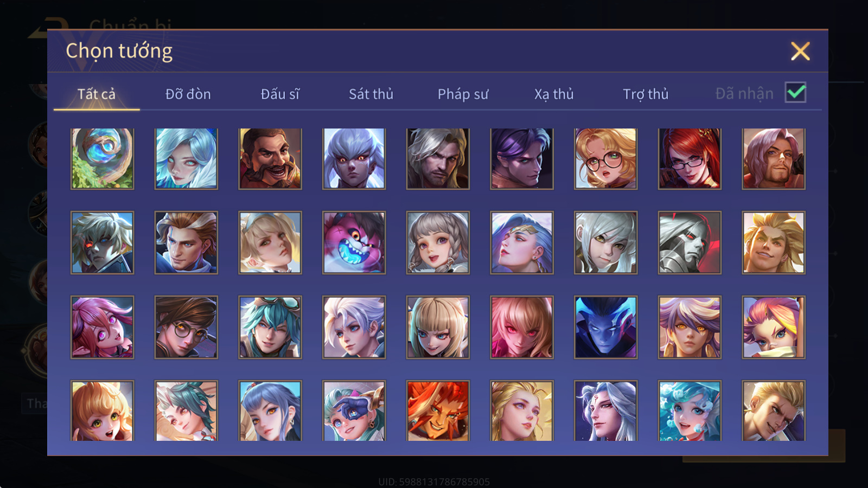Image resolution: width=868 pixels, height=488 pixels.
Task: Choose the teal bubble-haired mermaid girl
Action: (x=690, y=410)
